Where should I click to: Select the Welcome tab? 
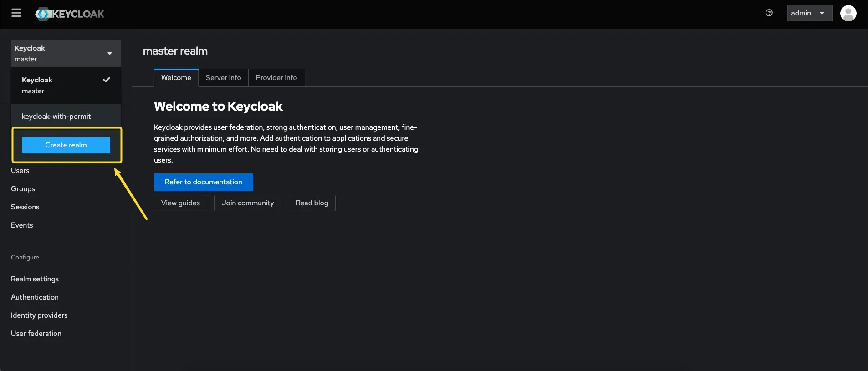[x=176, y=78]
